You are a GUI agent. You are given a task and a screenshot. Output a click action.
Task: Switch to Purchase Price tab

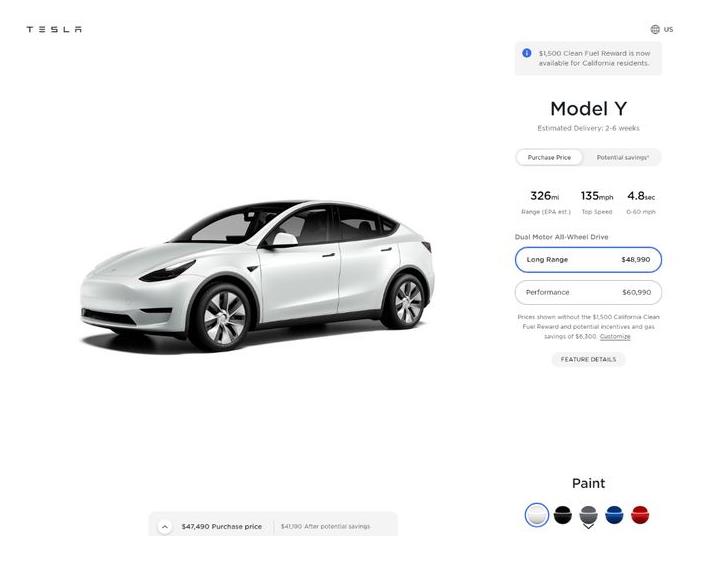coord(549,158)
